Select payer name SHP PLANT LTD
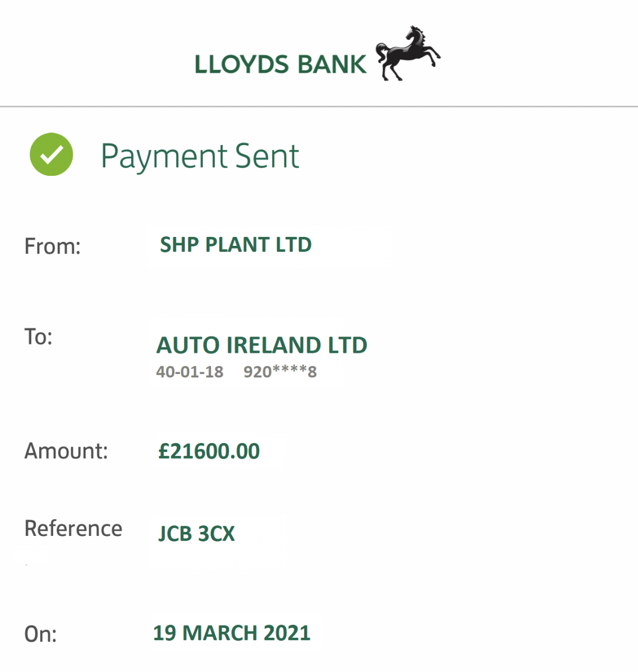This screenshot has height=672, width=638. tap(235, 245)
